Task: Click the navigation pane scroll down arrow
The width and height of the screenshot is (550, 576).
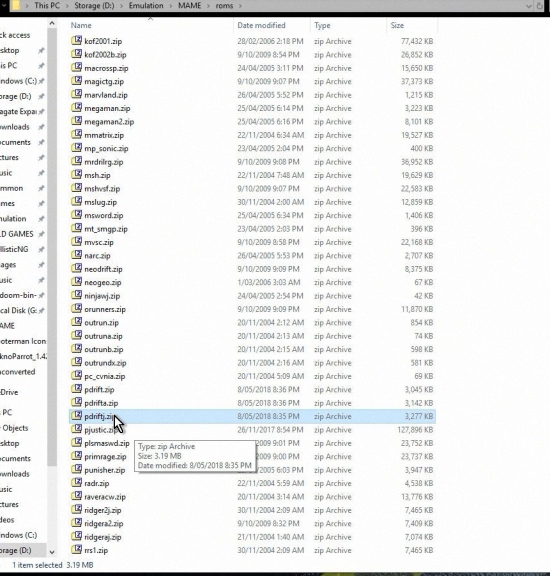Action: [52, 552]
